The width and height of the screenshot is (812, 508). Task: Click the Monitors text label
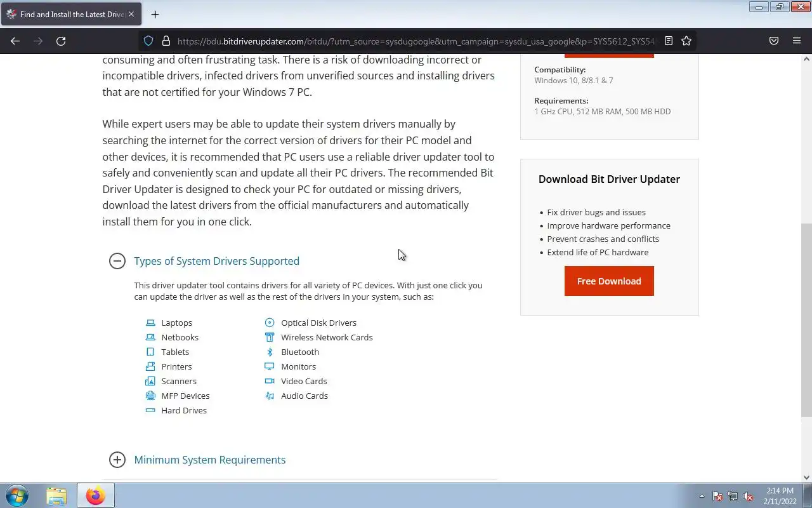(299, 366)
